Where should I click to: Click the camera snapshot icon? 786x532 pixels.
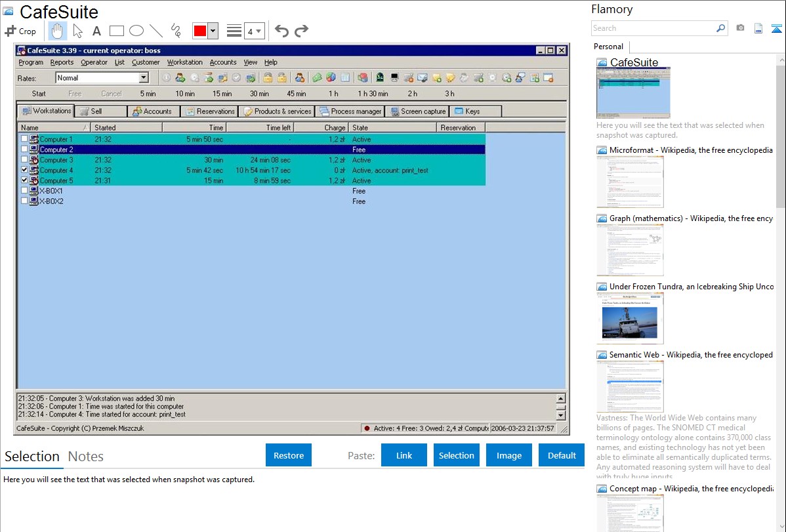[740, 28]
